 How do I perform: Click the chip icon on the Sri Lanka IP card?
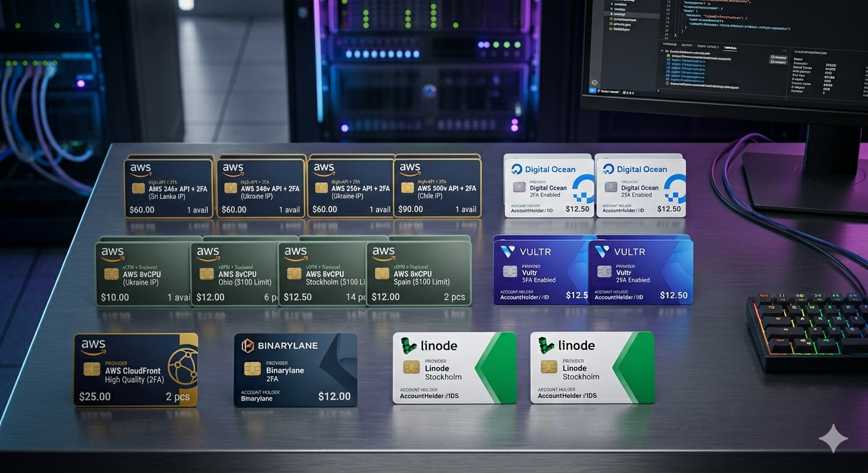coord(140,188)
